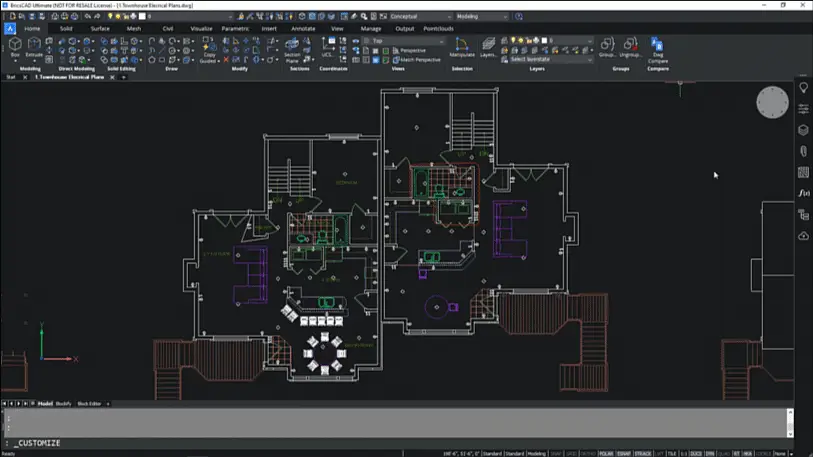The image size is (813, 457).
Task: Open the Tips lightbulb side panel icon
Action: 803,88
